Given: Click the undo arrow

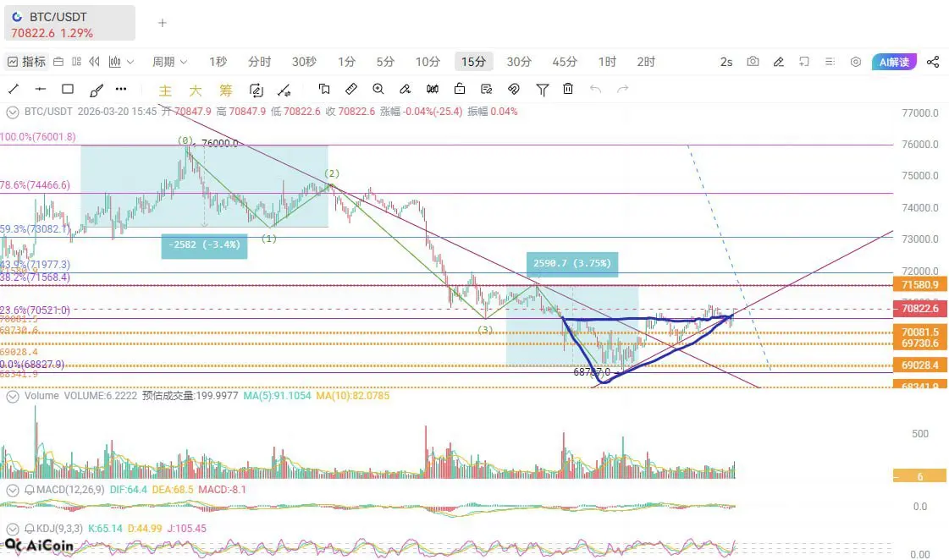Looking at the screenshot, I should pos(595,90).
